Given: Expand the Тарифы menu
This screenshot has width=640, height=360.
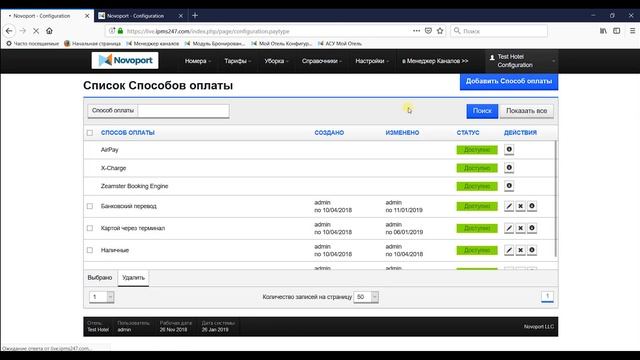Looking at the screenshot, I should (x=238, y=61).
